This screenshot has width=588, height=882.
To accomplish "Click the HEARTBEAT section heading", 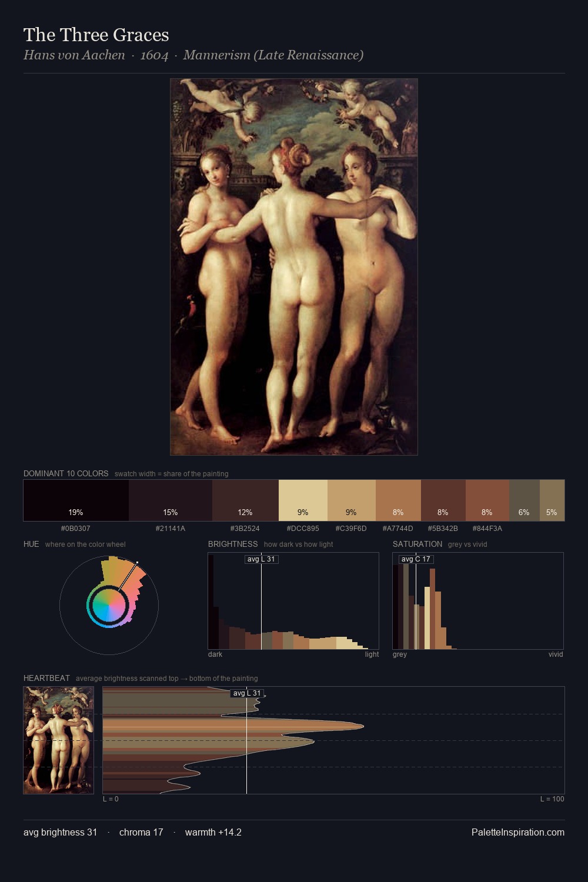I will (46, 678).
